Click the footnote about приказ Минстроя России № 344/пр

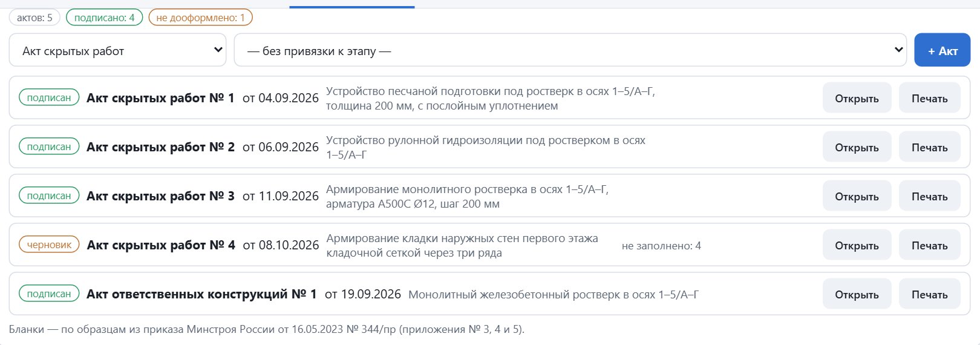[267, 329]
